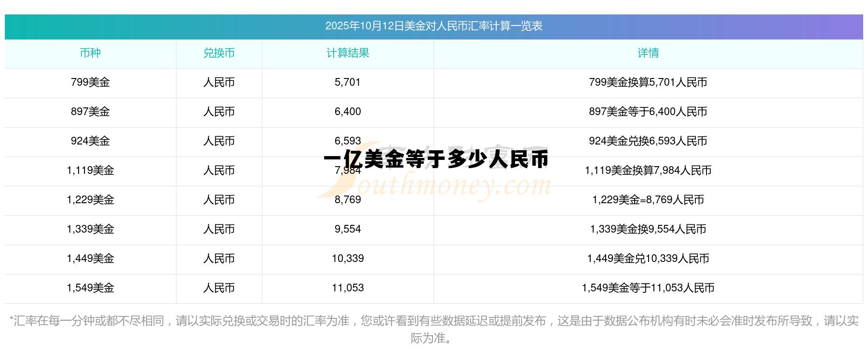Click detail text 799美金换算5,701人民币
Image resolution: width=868 pixels, height=353 pixels.
pos(648,82)
